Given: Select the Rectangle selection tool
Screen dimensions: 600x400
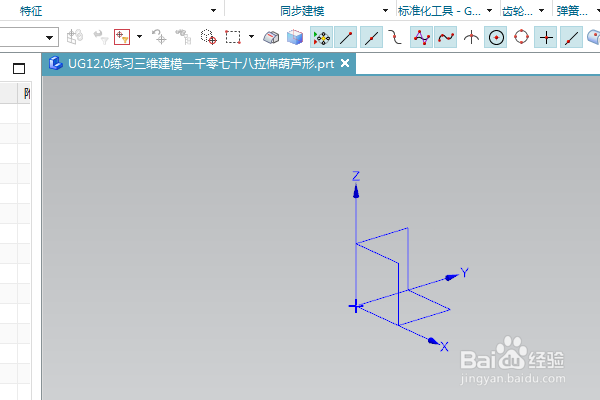Looking at the screenshot, I should click(x=233, y=37).
